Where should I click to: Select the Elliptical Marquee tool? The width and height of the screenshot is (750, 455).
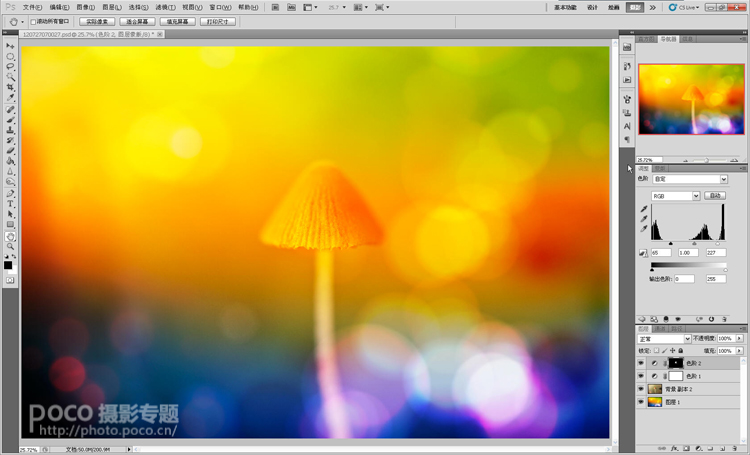[x=10, y=56]
